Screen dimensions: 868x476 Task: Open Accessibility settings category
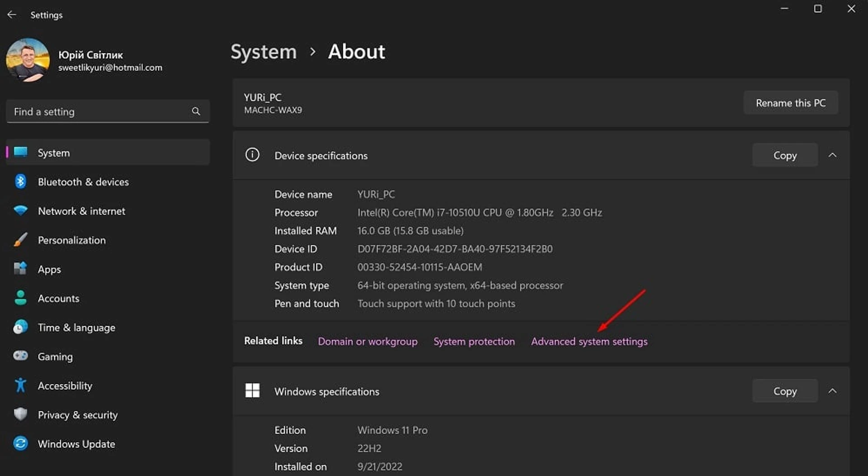[108, 386]
